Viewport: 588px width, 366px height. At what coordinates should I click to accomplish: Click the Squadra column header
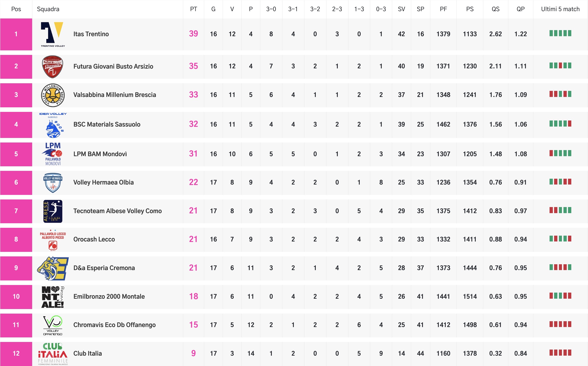click(48, 9)
